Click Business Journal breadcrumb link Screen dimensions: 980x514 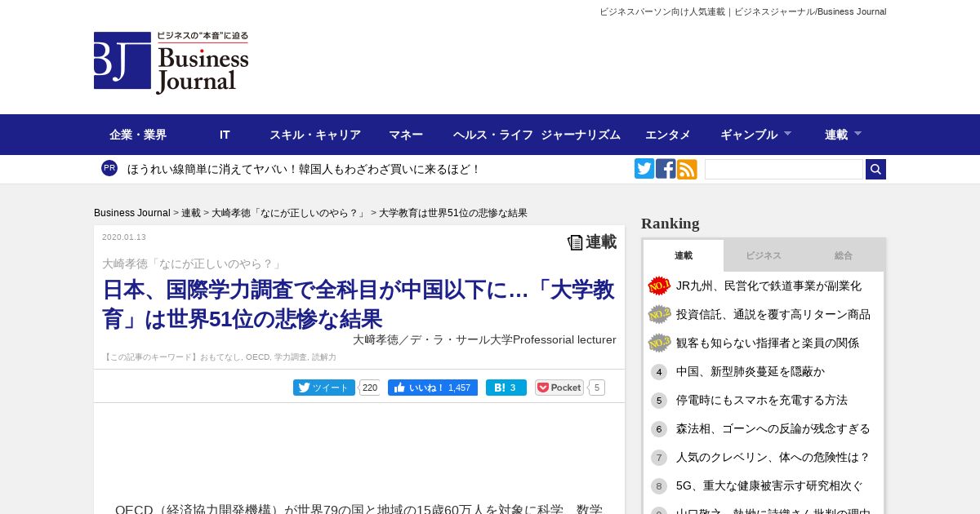(132, 213)
